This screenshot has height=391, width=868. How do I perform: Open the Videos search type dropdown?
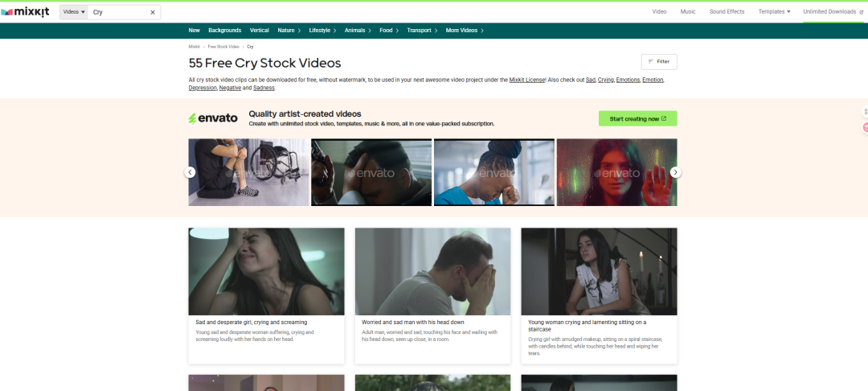point(73,12)
